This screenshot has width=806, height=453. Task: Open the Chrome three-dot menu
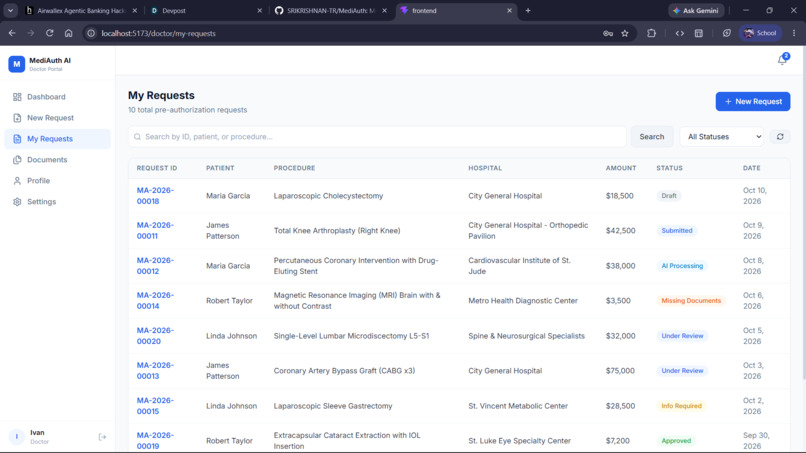pos(794,33)
